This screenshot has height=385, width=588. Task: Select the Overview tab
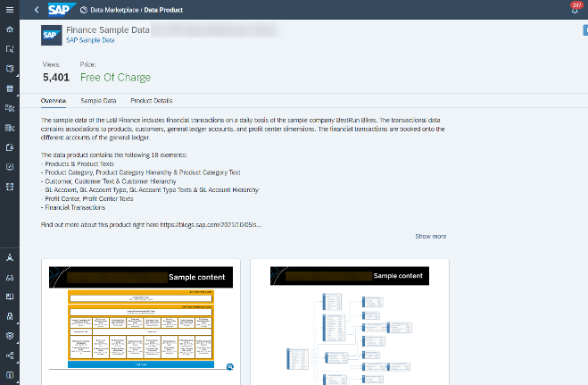(54, 101)
